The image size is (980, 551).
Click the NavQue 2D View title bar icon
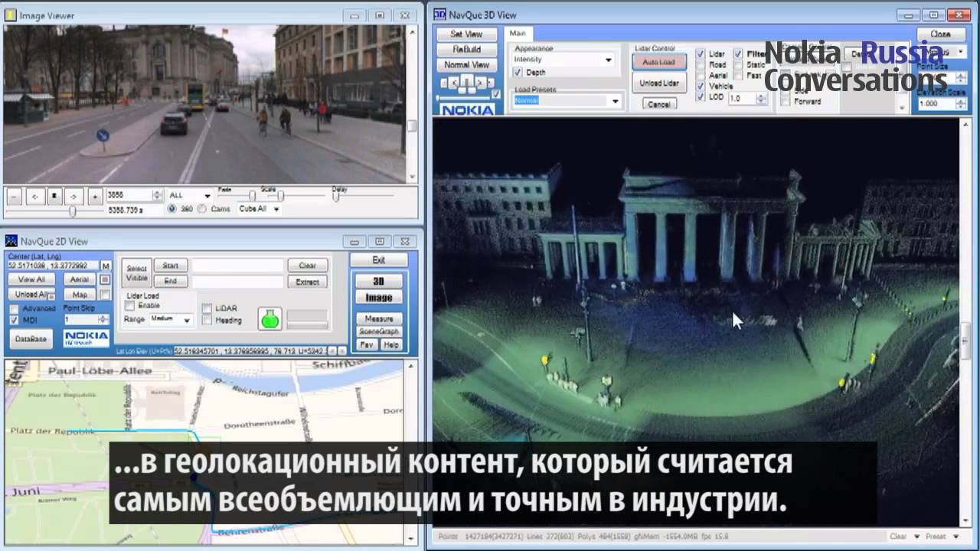[x=11, y=241]
